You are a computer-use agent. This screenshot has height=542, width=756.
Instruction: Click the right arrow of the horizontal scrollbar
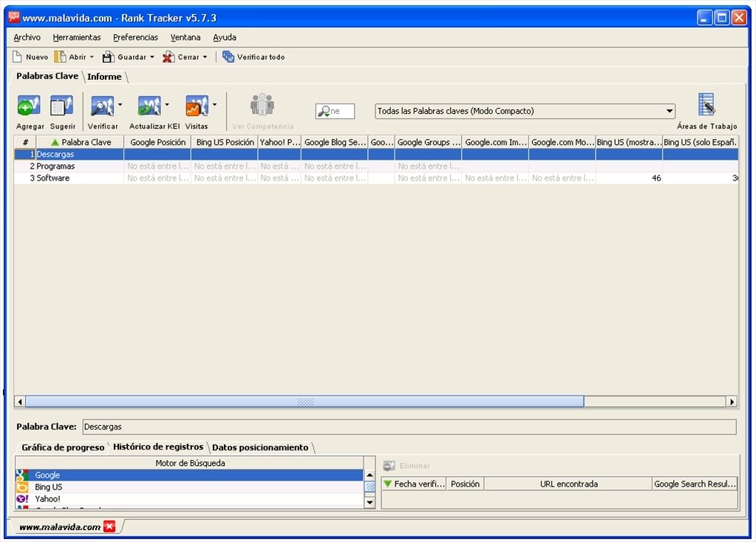coord(732,402)
